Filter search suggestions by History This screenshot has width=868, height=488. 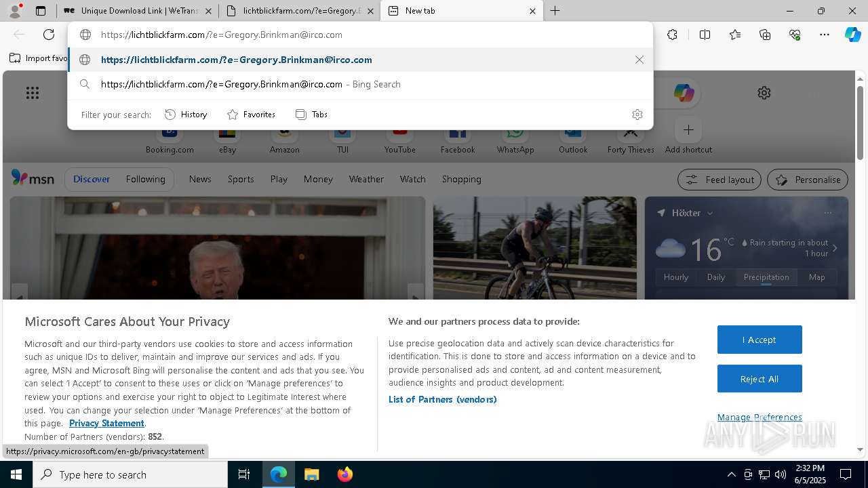point(186,115)
